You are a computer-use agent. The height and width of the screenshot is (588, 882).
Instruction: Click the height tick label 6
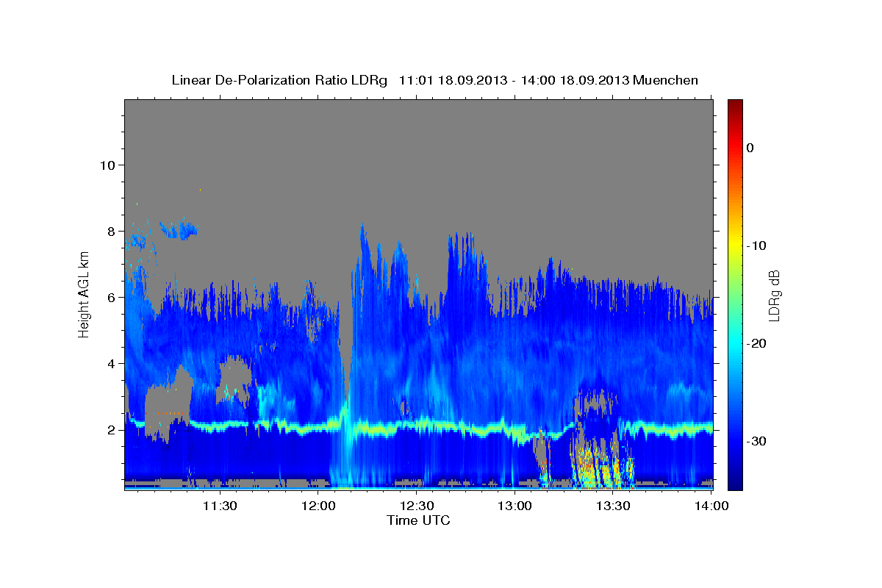[x=112, y=298]
